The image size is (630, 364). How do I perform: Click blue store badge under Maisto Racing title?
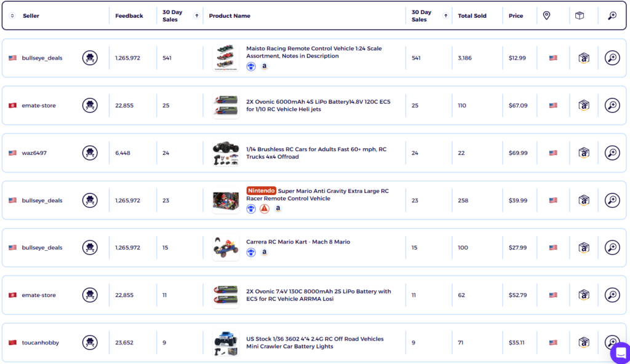[x=251, y=66]
